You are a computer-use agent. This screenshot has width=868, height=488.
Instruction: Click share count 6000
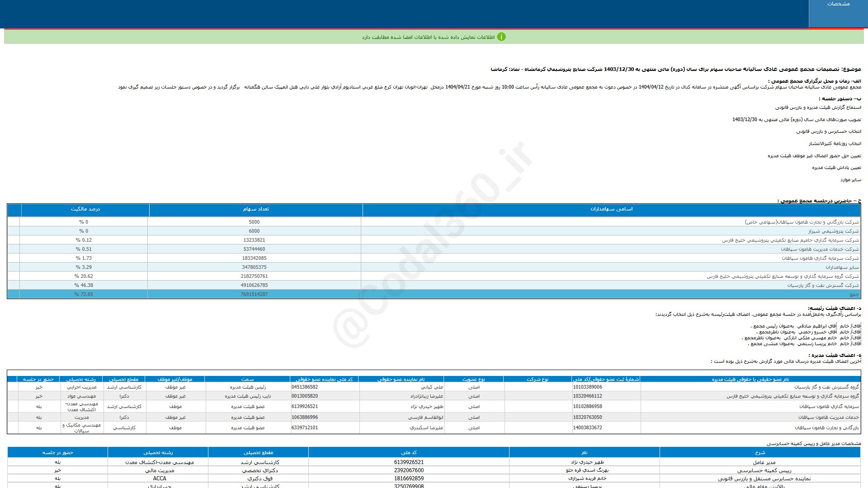click(x=254, y=231)
